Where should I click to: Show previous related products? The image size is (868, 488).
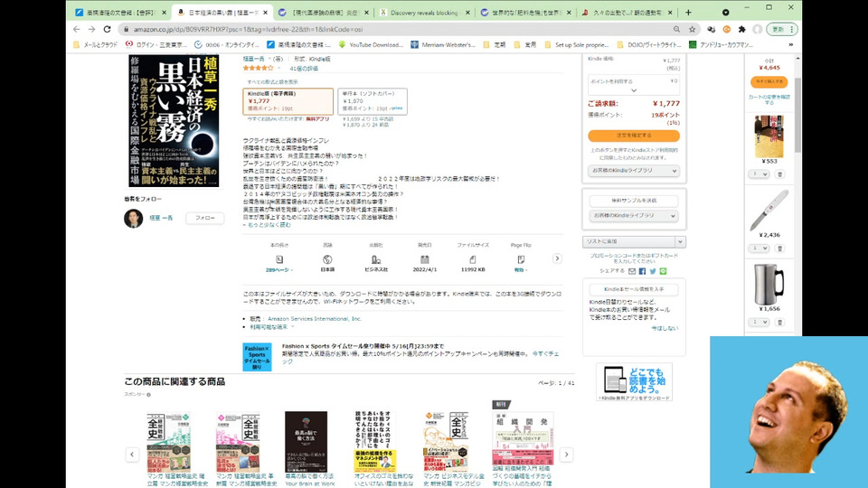tap(132, 455)
